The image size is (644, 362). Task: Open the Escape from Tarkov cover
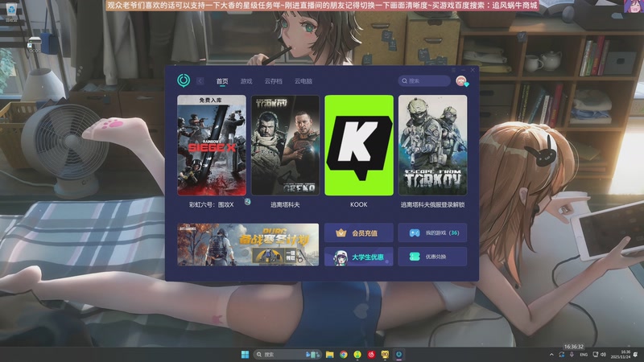pyautogui.click(x=432, y=146)
